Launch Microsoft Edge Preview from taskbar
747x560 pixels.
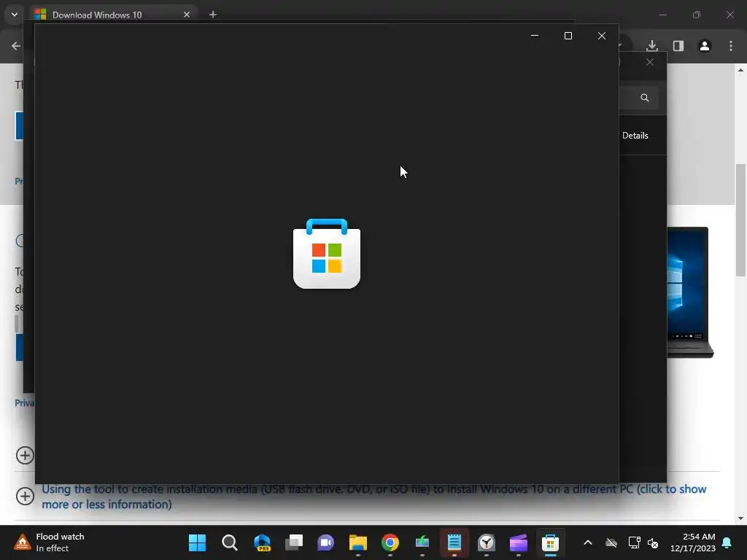[262, 542]
